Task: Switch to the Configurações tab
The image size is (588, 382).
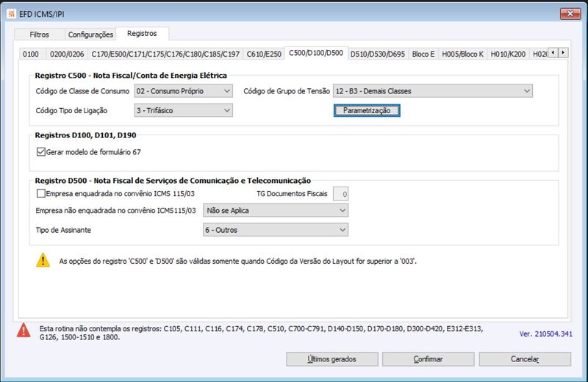Action: [x=90, y=35]
